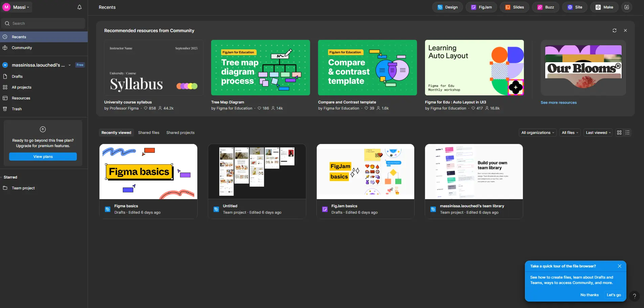This screenshot has width=644, height=308.
Task: Open the Figma basics file thumbnail
Action: (x=148, y=171)
